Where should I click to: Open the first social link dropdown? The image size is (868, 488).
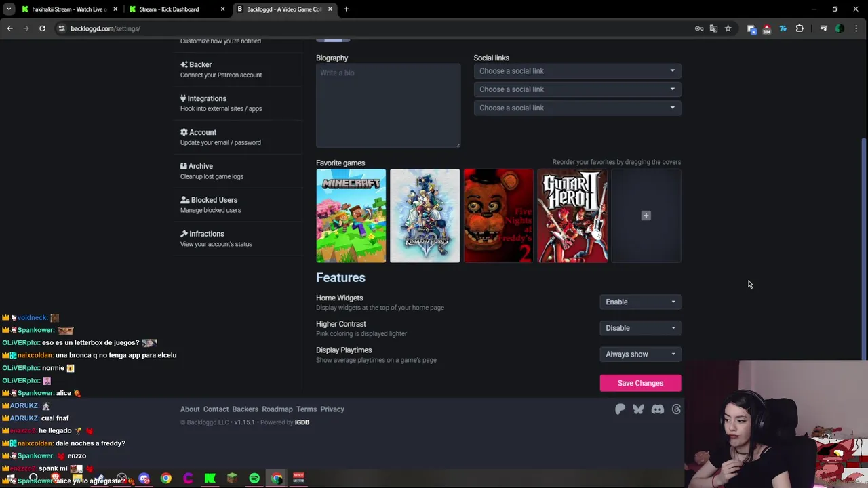point(577,71)
